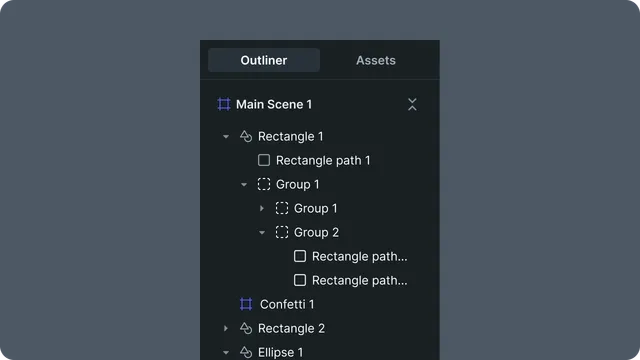The width and height of the screenshot is (640, 360).
Task: Select the Group 2 label
Action: point(316,233)
